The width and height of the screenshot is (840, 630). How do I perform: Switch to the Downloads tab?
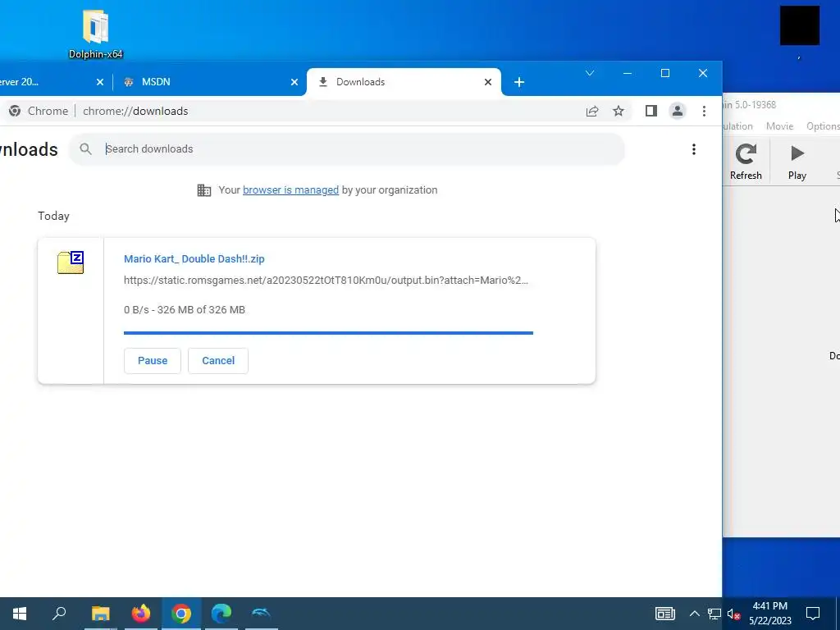tap(403, 82)
